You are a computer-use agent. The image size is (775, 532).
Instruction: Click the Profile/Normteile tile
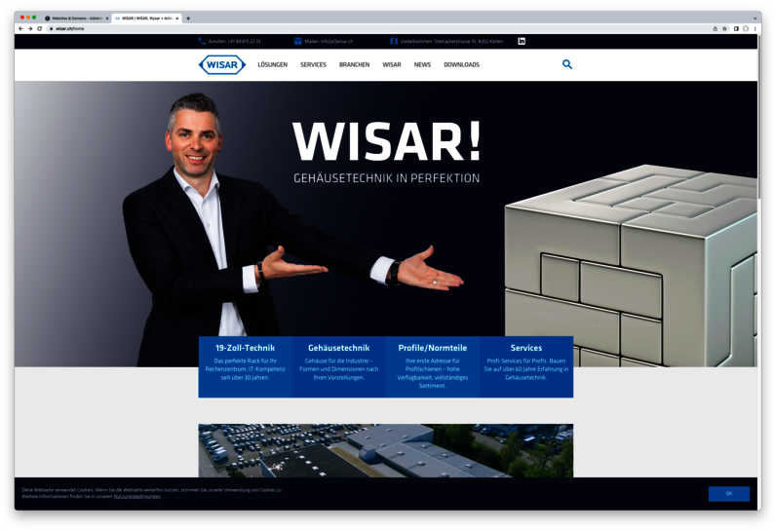pyautogui.click(x=432, y=366)
